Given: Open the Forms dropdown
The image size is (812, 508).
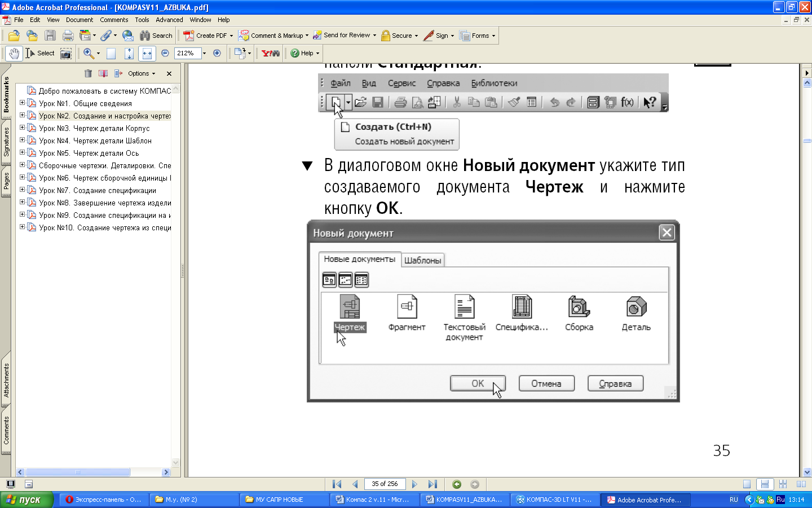Looking at the screenshot, I should [493, 36].
